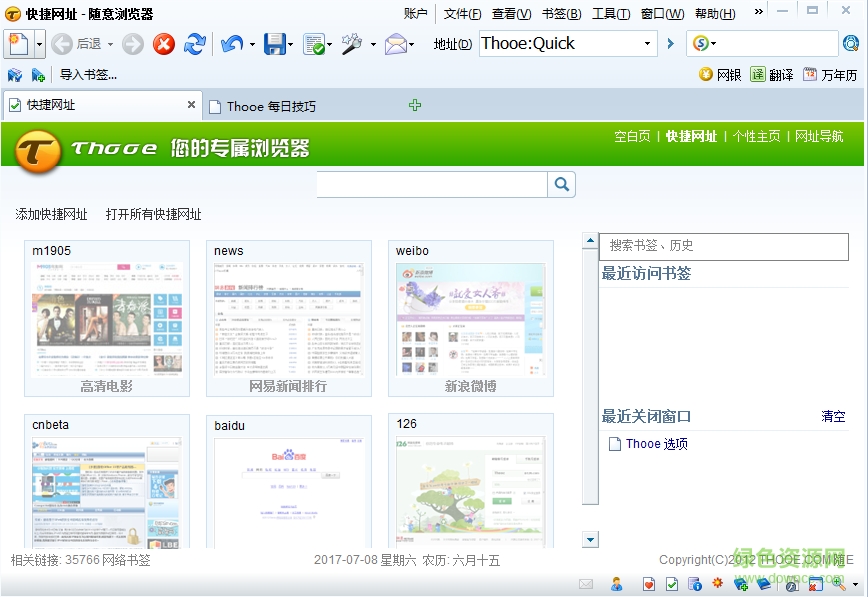The image size is (868, 597).
Task: Expand the zoom level dropdown arrow in status bar
Action: (x=856, y=583)
